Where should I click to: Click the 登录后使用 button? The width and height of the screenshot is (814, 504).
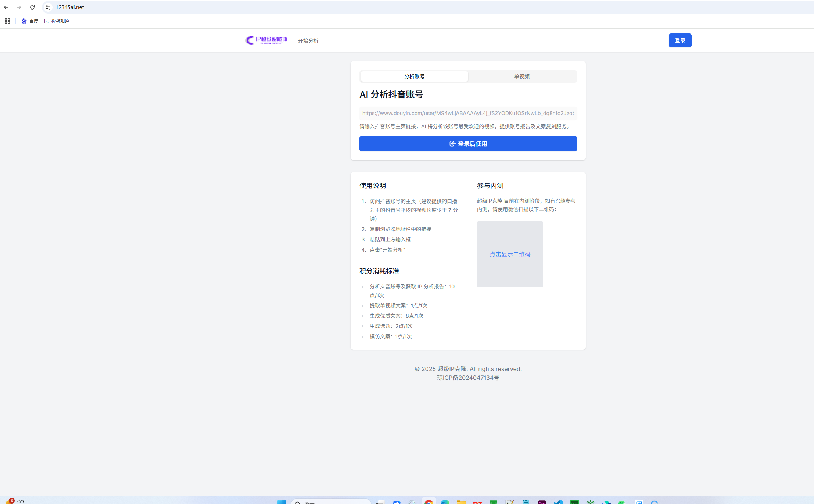pos(468,144)
